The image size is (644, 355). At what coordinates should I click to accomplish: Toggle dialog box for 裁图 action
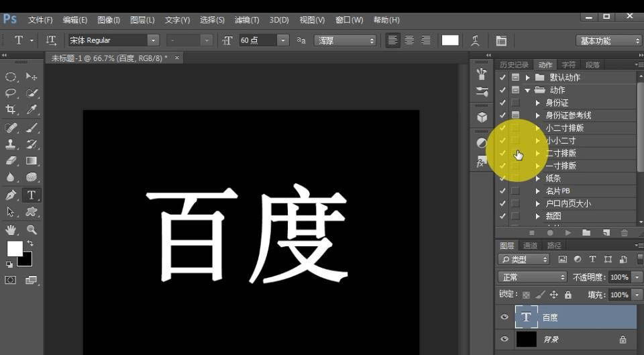(515, 216)
